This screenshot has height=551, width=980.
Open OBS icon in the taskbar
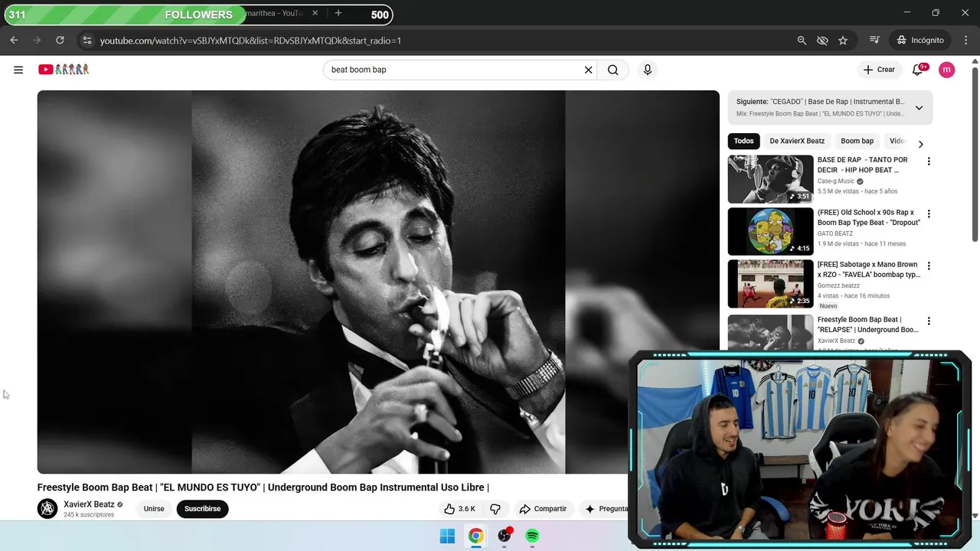[x=505, y=536]
